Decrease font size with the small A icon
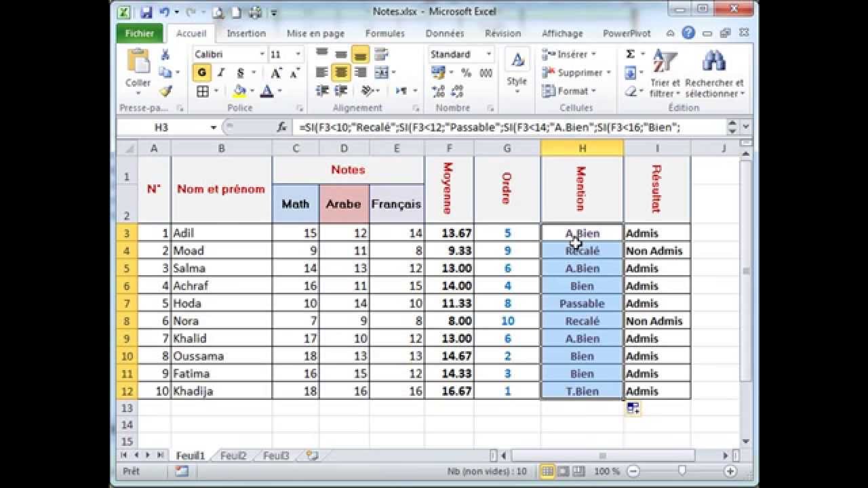The width and height of the screenshot is (868, 488). point(296,73)
